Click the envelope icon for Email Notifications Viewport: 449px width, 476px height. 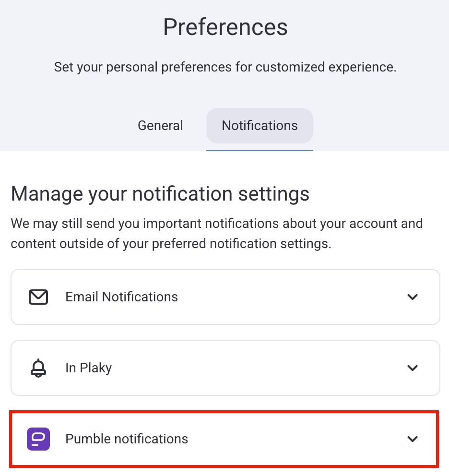click(x=38, y=297)
